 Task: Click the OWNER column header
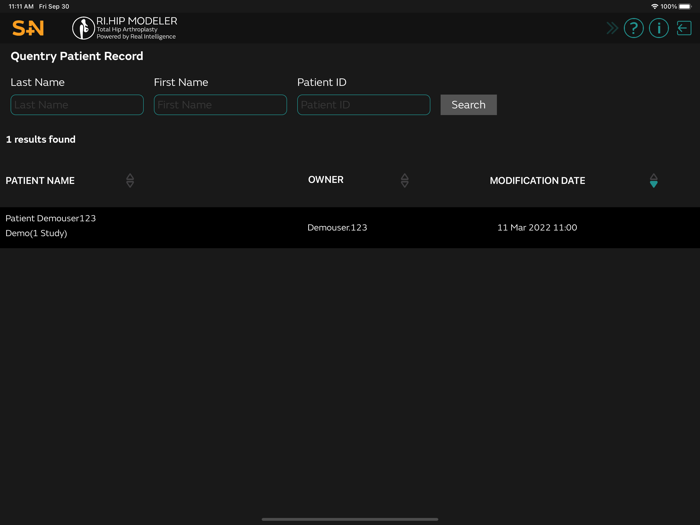[x=325, y=179]
